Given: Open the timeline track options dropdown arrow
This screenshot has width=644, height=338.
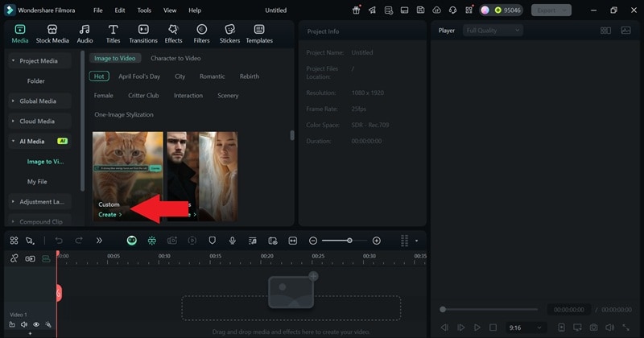Looking at the screenshot, I should pos(416,241).
